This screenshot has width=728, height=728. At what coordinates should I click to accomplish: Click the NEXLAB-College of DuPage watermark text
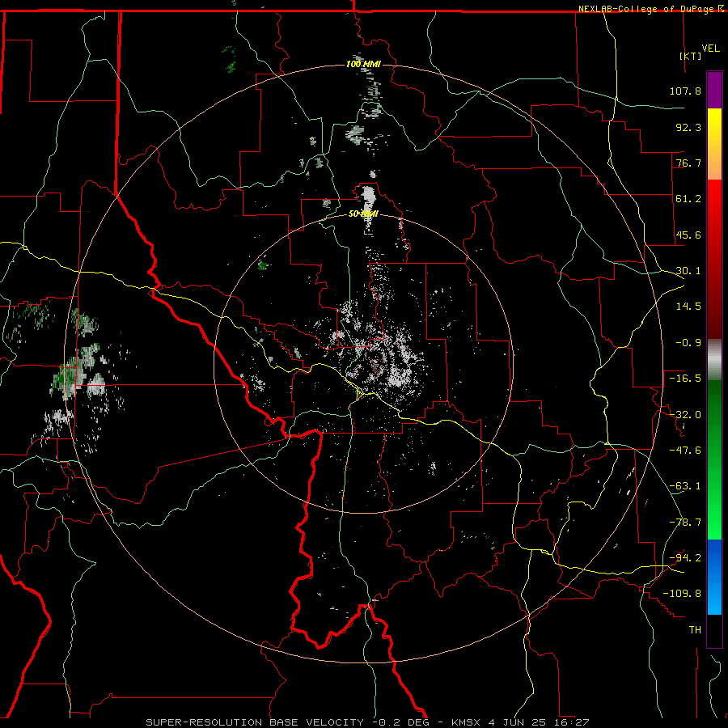pyautogui.click(x=646, y=9)
